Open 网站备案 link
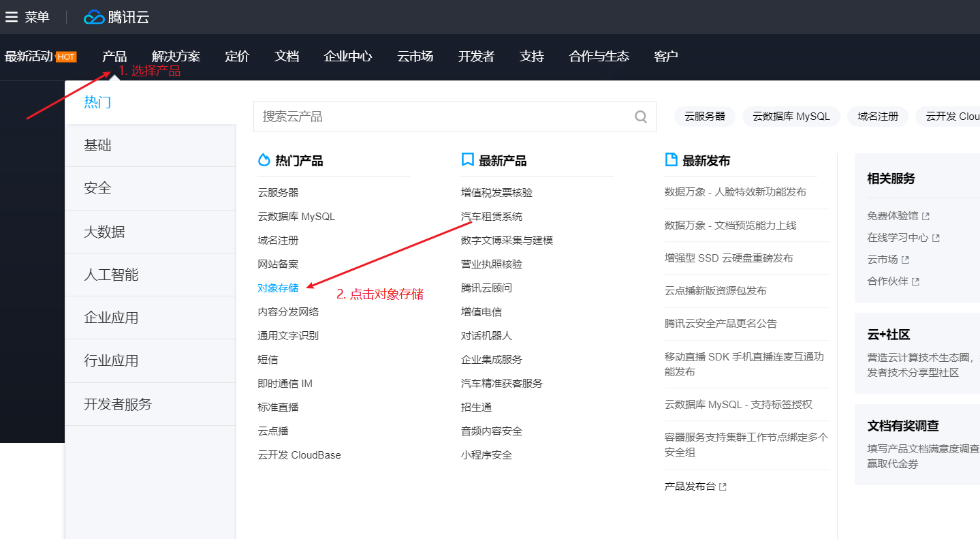This screenshot has width=980, height=539. (x=278, y=264)
